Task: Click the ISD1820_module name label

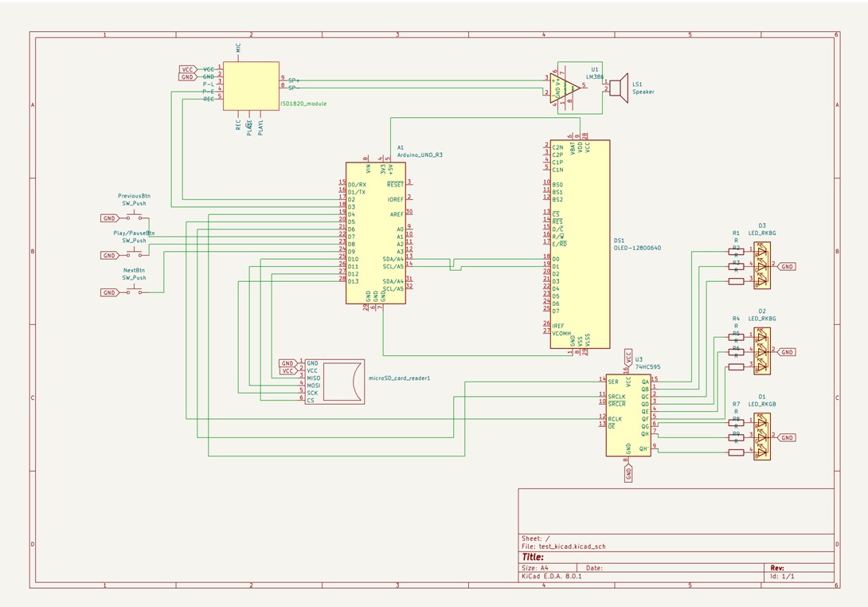Action: click(303, 104)
